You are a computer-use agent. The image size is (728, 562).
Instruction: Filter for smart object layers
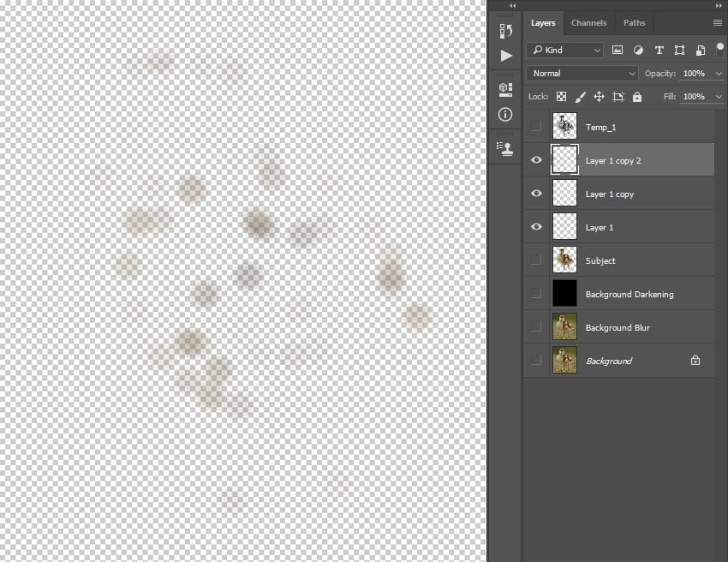point(700,50)
